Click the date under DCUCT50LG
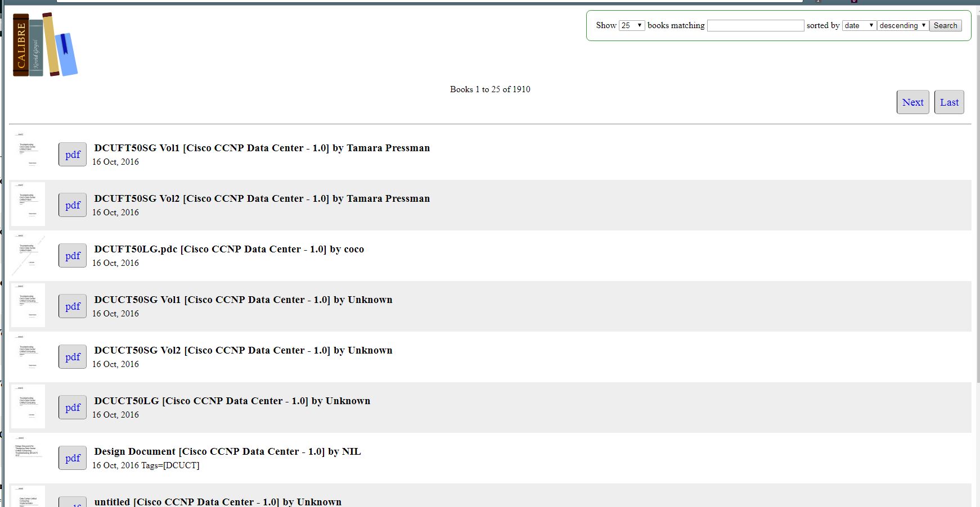This screenshot has width=980, height=507. click(x=115, y=415)
